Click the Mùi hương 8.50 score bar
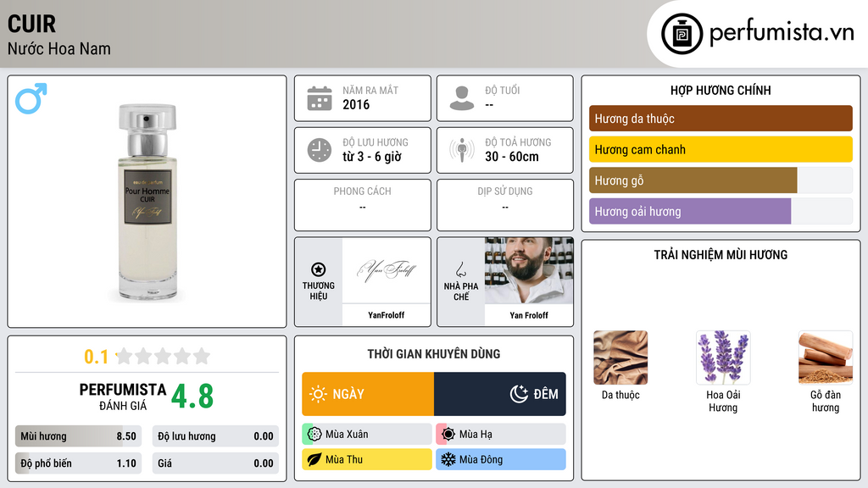This screenshot has width=868, height=488. pyautogui.click(x=78, y=436)
